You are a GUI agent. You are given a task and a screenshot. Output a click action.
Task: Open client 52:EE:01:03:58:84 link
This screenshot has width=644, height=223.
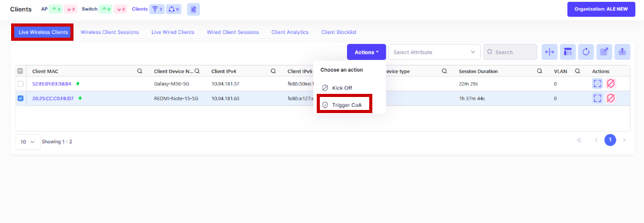coord(52,84)
